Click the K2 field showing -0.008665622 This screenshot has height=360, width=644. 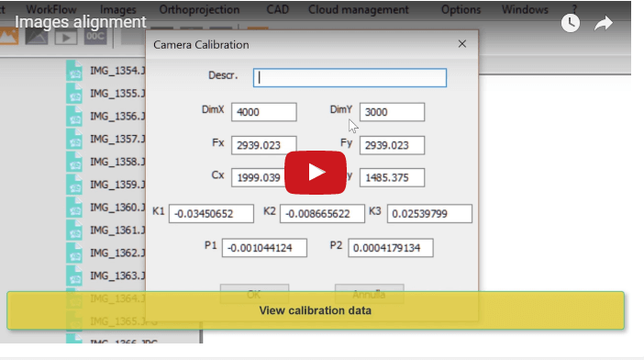coord(322,214)
